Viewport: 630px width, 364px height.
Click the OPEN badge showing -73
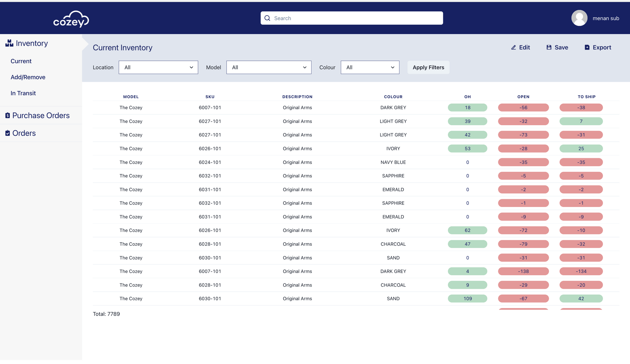click(x=523, y=135)
